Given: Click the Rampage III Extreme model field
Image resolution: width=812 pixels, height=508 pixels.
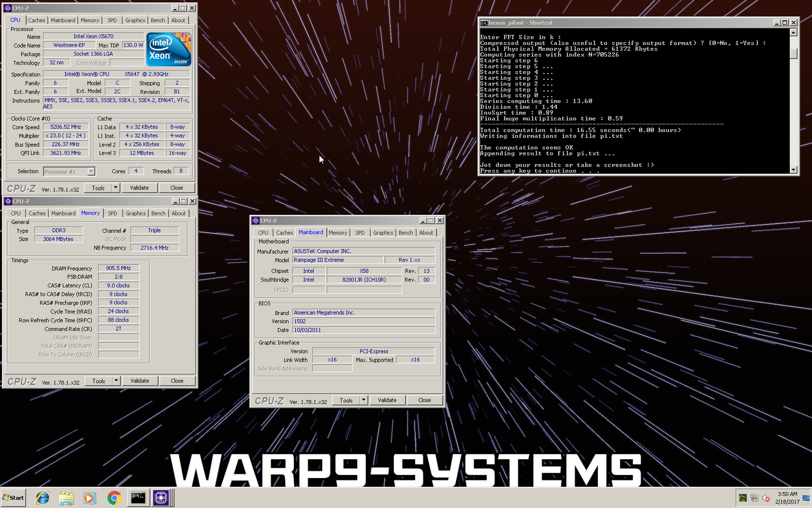Looking at the screenshot, I should point(337,260).
